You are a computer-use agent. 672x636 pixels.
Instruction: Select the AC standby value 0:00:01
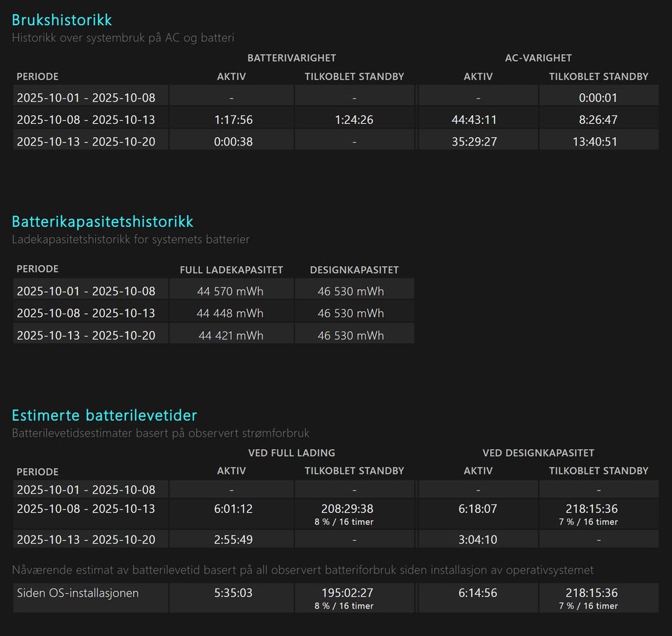[598, 98]
